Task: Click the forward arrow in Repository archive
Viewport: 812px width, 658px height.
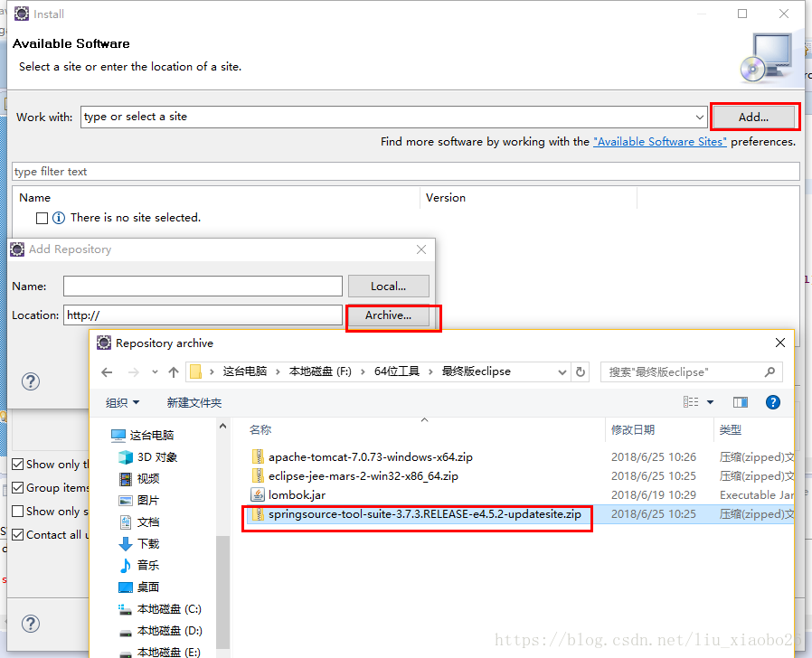Action: (x=133, y=372)
